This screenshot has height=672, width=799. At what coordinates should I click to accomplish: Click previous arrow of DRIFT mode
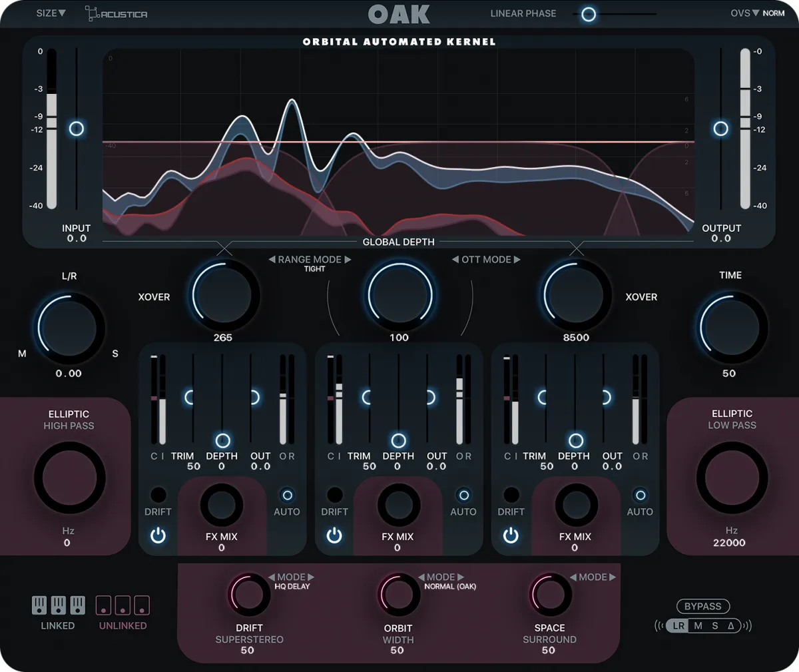coord(272,577)
